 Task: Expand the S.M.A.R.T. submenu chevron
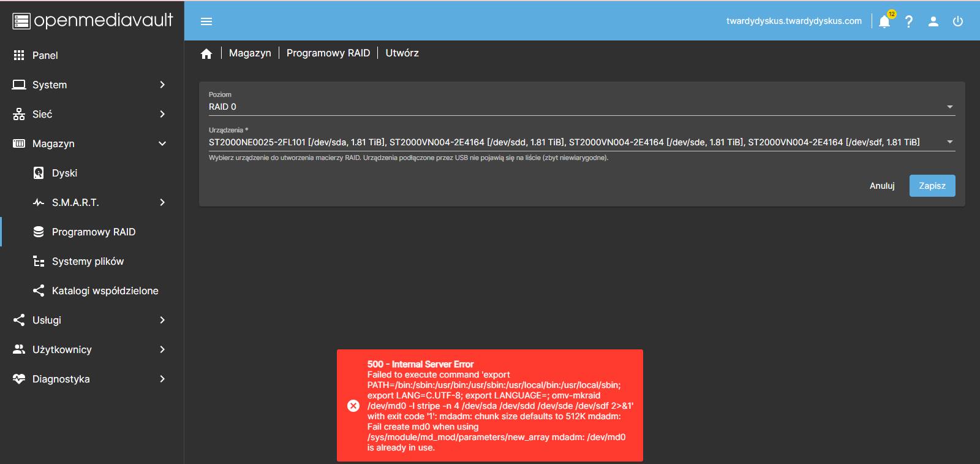pyautogui.click(x=162, y=202)
